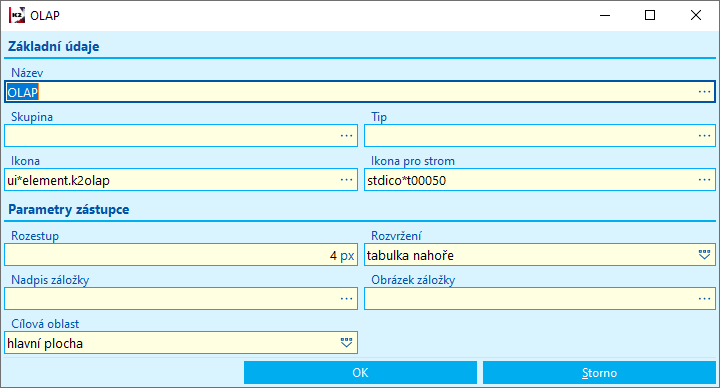720x388 pixels.
Task: Expand the Rozvržení dropdown arrow
Action: pos(704,255)
